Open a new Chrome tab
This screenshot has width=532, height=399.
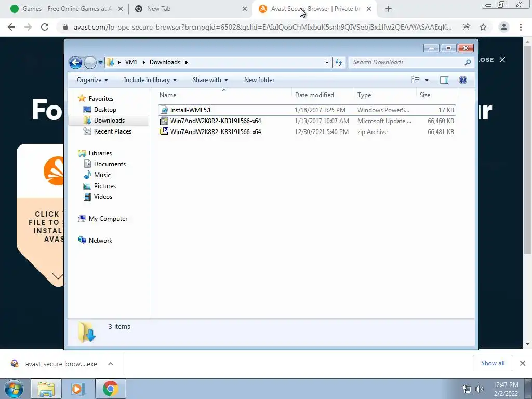coord(389,9)
